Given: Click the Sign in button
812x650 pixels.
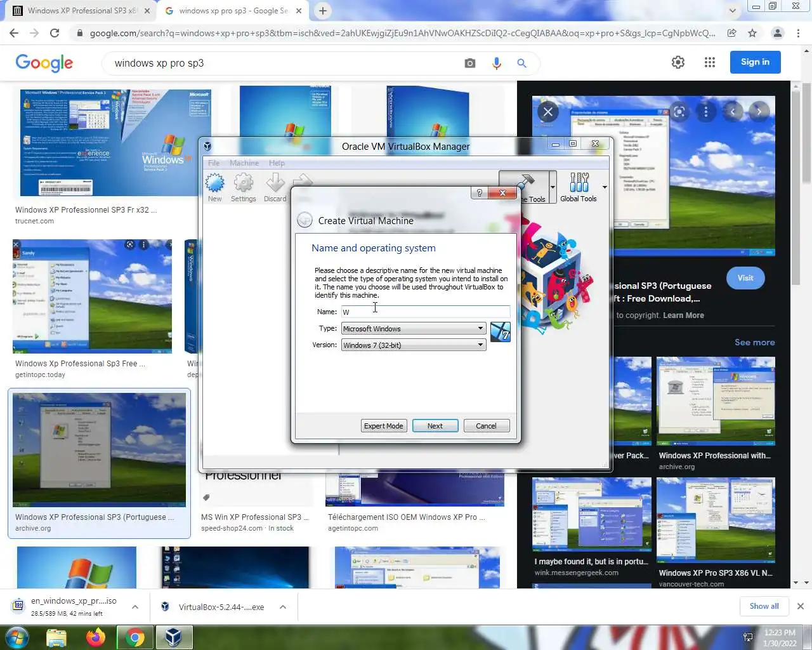Looking at the screenshot, I should [755, 62].
